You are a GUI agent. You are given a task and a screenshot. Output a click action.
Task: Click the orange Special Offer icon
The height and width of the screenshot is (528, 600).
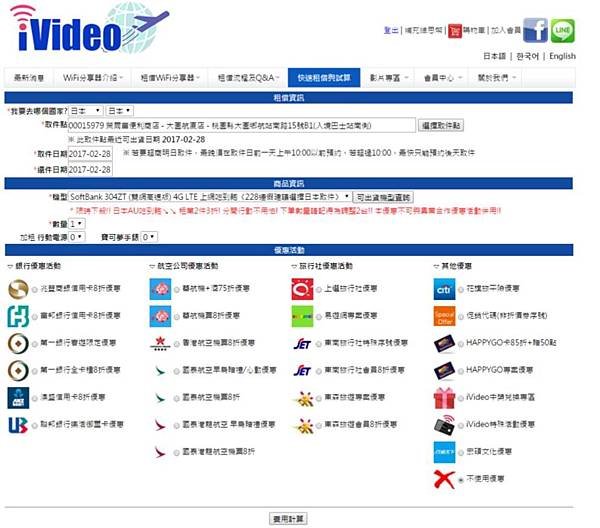tap(444, 316)
